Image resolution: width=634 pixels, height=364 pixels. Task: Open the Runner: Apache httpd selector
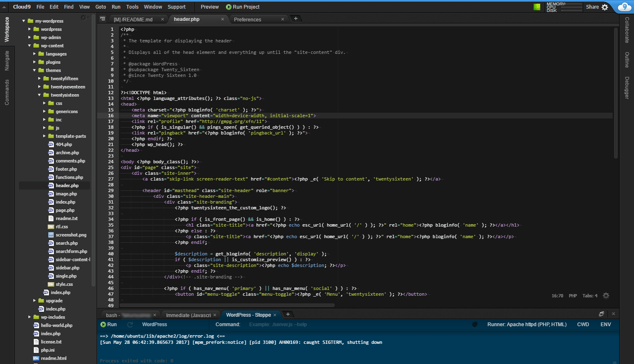527,325
